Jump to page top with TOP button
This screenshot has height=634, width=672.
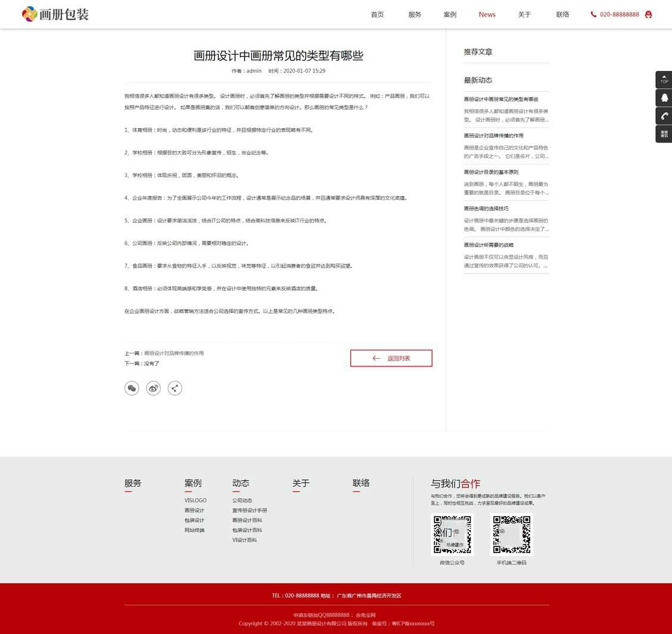coord(664,79)
